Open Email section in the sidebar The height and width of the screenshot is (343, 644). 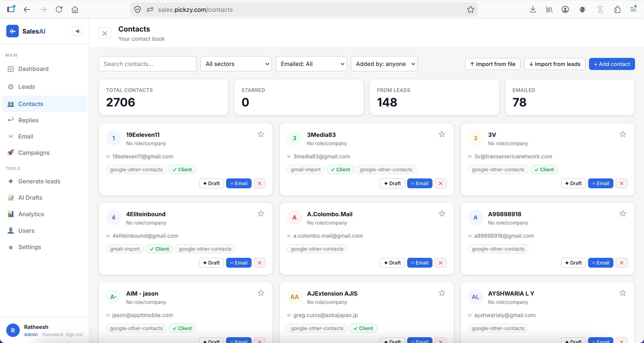pos(44,136)
